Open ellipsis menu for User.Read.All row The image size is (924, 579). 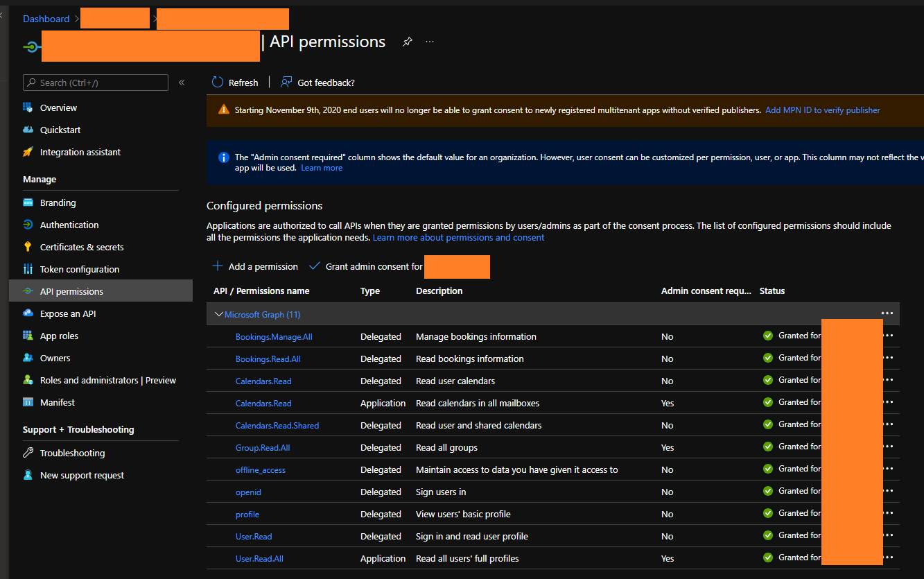click(889, 558)
